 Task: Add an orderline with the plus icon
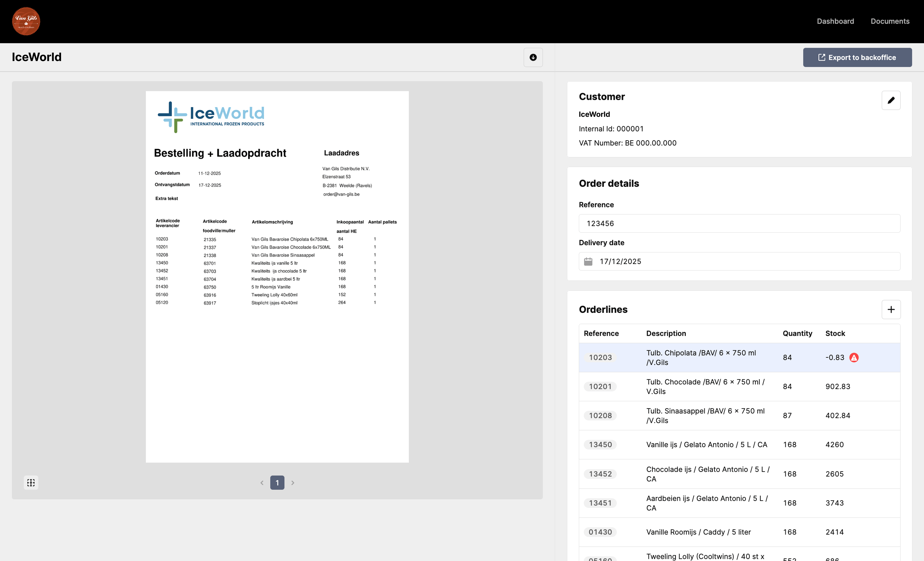click(x=891, y=310)
